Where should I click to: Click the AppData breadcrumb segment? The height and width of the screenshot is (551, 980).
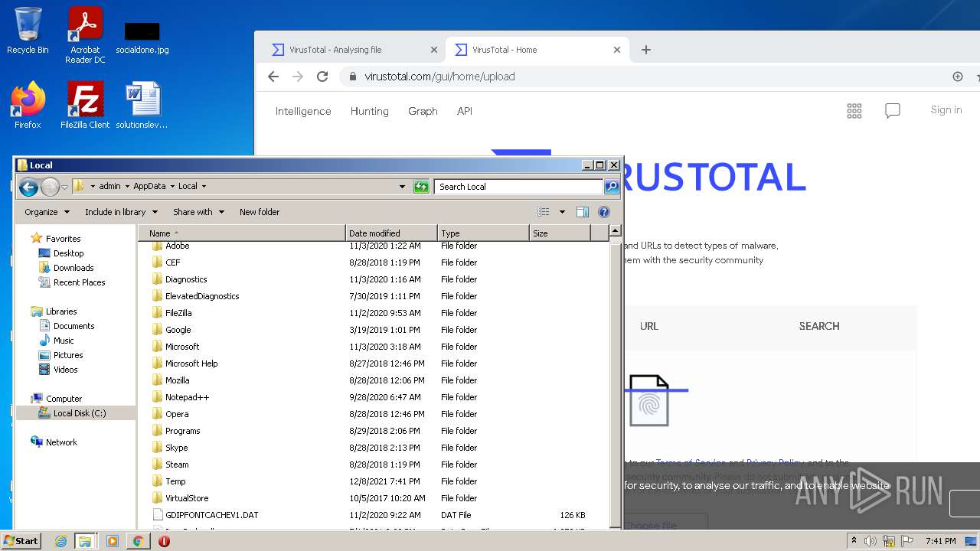[149, 186]
